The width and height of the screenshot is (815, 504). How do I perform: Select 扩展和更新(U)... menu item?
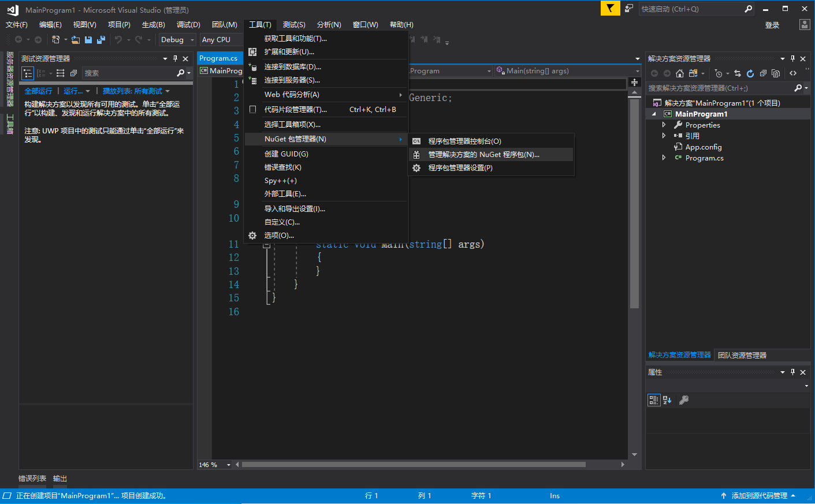(326, 52)
